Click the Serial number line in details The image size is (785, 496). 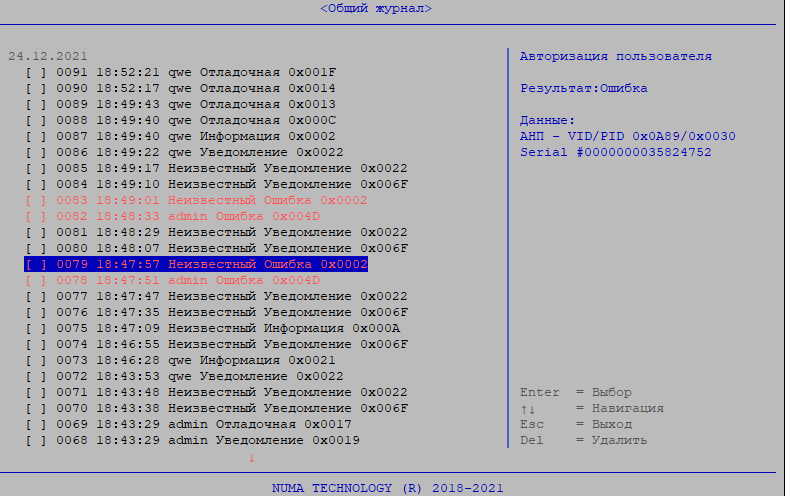pyautogui.click(x=616, y=152)
